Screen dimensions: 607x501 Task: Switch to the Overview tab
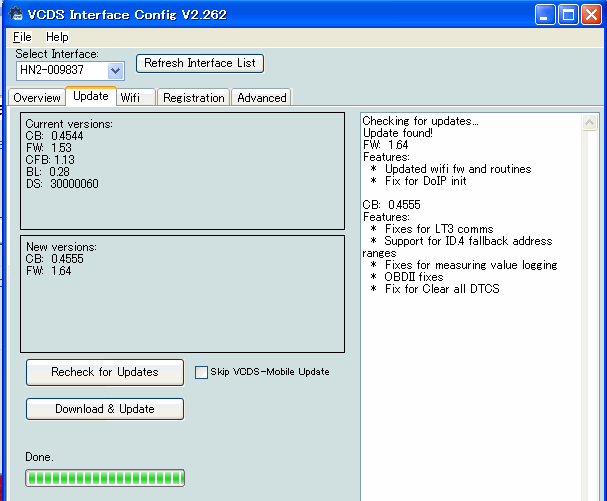pyautogui.click(x=37, y=98)
